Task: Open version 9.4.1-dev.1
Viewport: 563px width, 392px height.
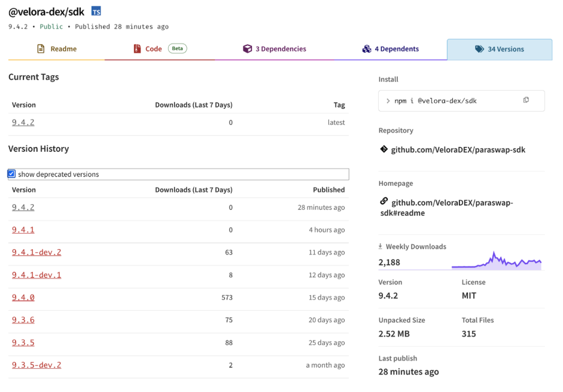Action: point(36,275)
